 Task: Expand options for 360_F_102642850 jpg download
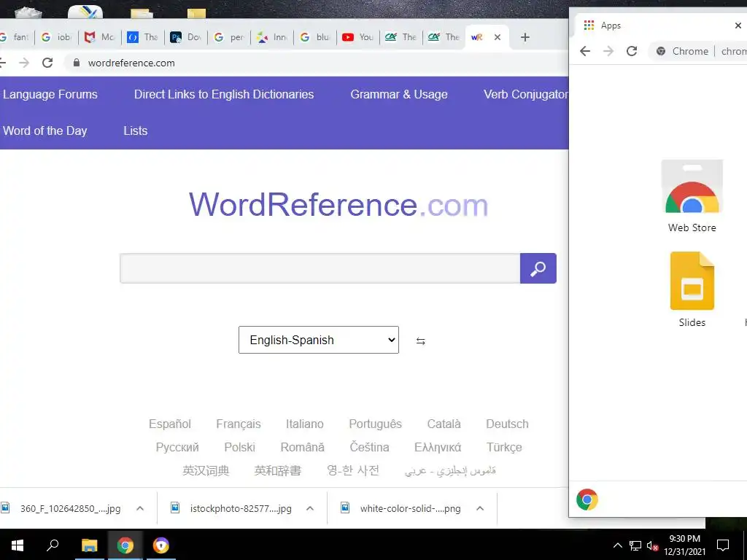140,508
